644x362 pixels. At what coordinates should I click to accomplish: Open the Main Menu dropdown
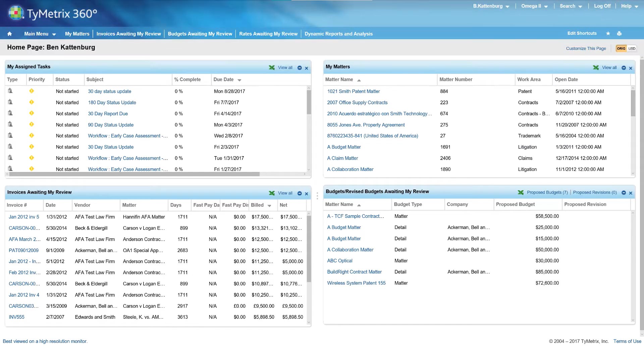click(x=40, y=34)
